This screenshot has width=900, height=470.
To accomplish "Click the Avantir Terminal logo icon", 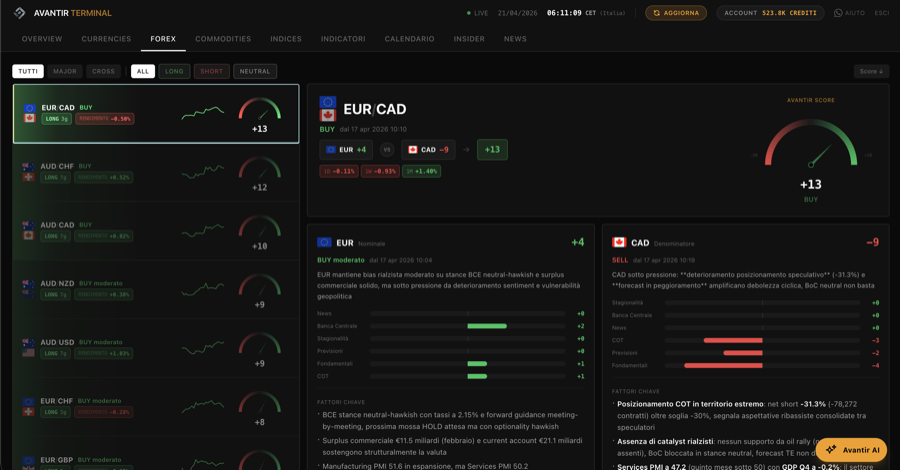I will coord(20,13).
